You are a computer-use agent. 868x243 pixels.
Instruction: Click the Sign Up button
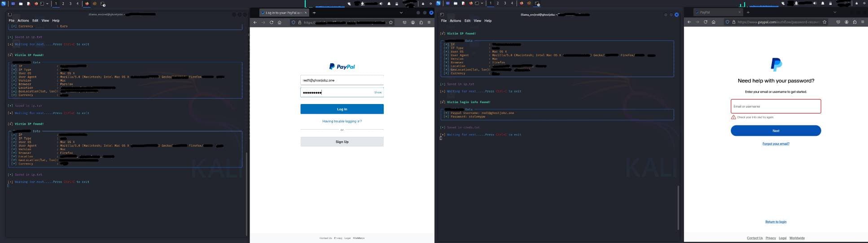coord(342,142)
